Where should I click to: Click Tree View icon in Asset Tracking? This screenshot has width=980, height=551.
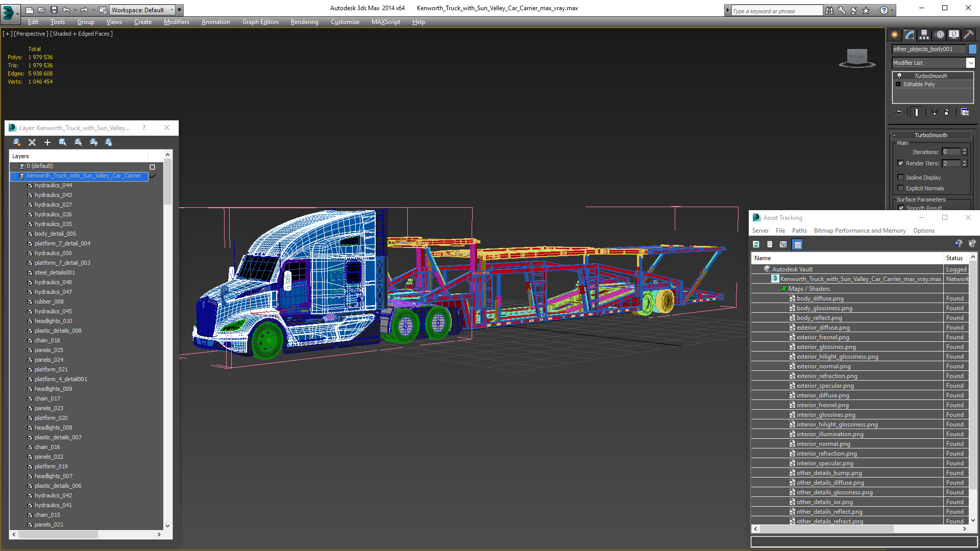point(783,245)
